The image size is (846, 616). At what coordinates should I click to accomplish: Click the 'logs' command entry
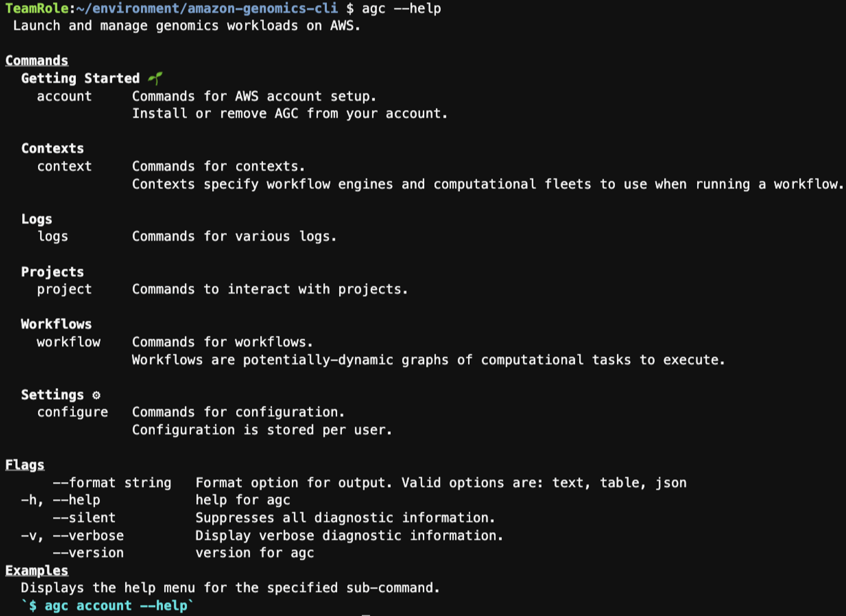pos(53,237)
